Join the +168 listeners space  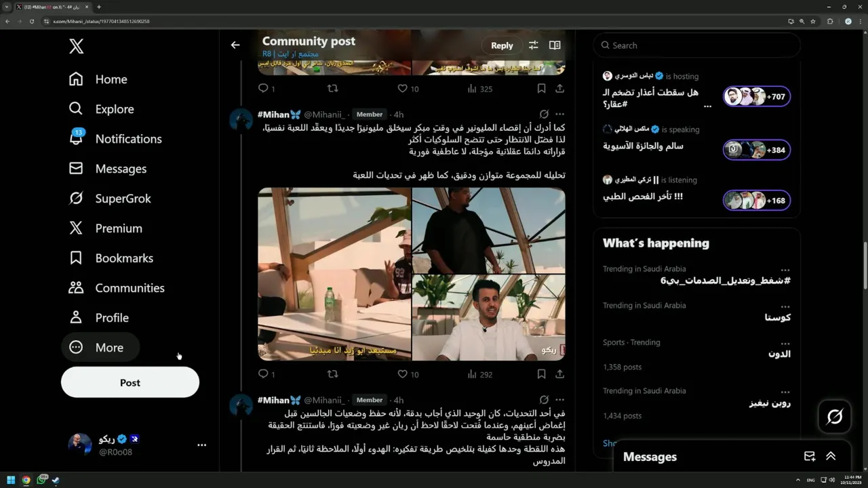click(756, 201)
